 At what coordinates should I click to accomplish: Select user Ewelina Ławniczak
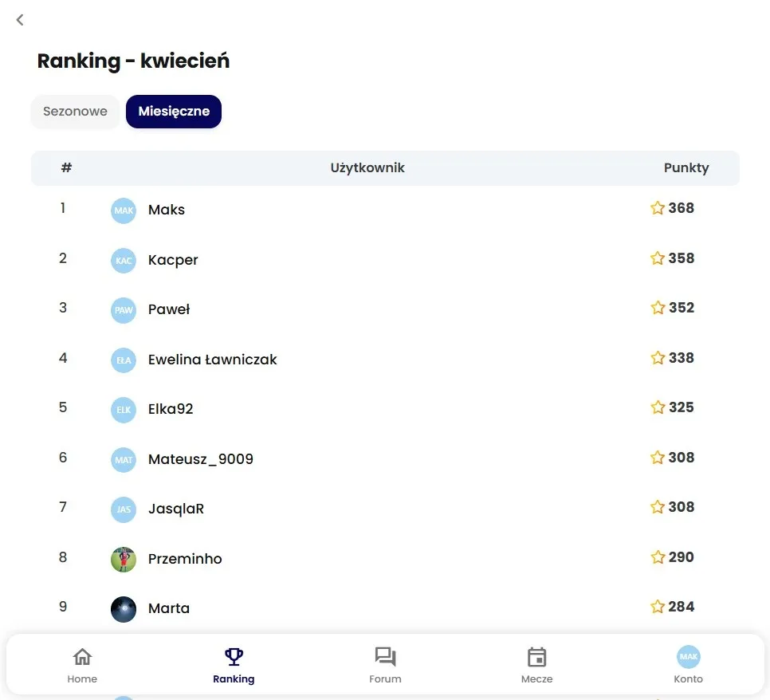tap(212, 360)
